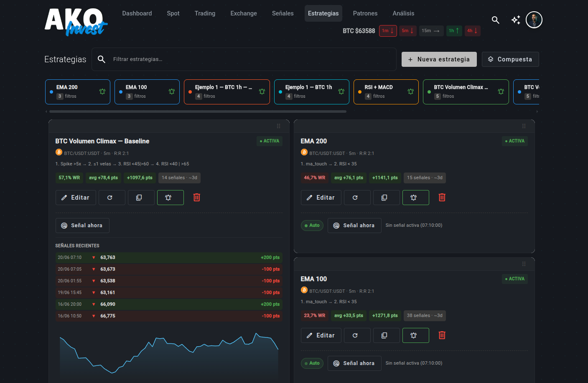Click Señal ahora on BTC Volumen Climax card

point(82,226)
